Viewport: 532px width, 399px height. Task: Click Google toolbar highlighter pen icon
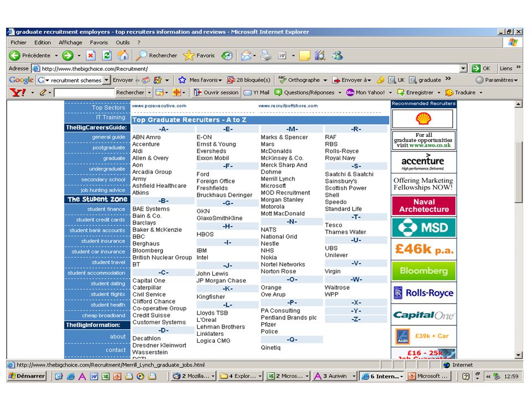click(381, 80)
